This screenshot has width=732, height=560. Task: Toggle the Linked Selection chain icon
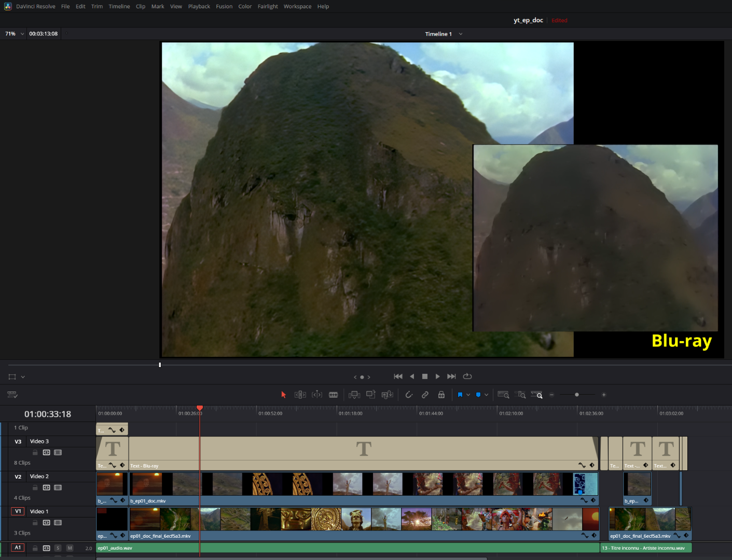click(x=425, y=395)
